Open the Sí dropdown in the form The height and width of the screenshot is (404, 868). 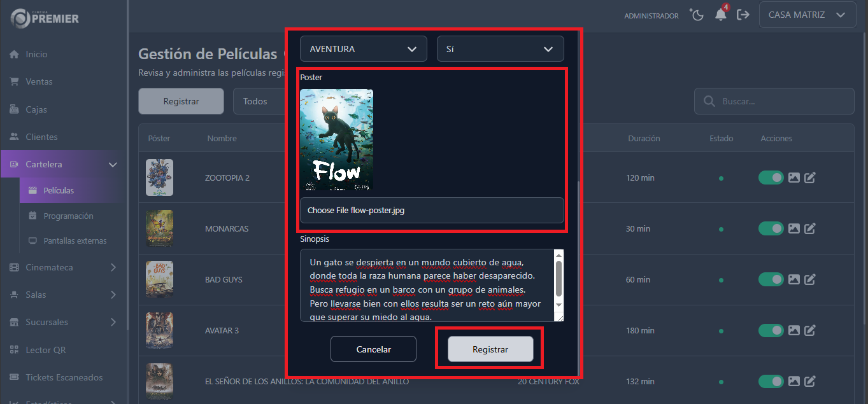point(500,48)
